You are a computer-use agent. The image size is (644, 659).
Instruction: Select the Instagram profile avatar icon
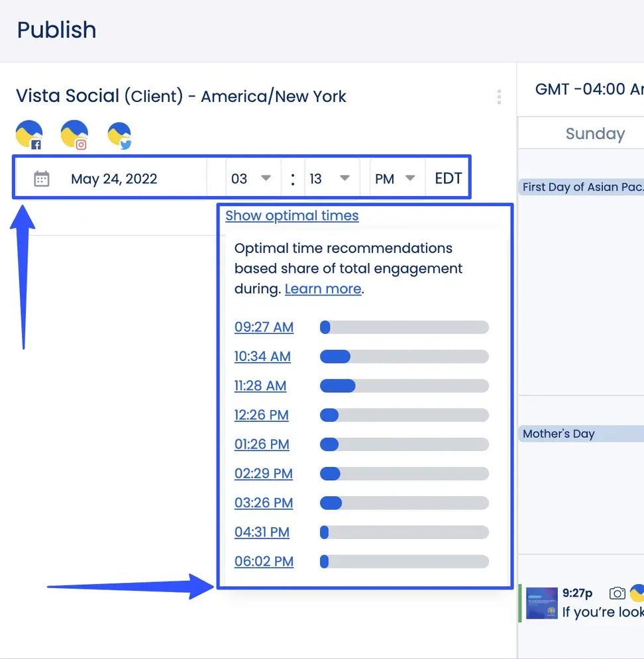point(74,134)
